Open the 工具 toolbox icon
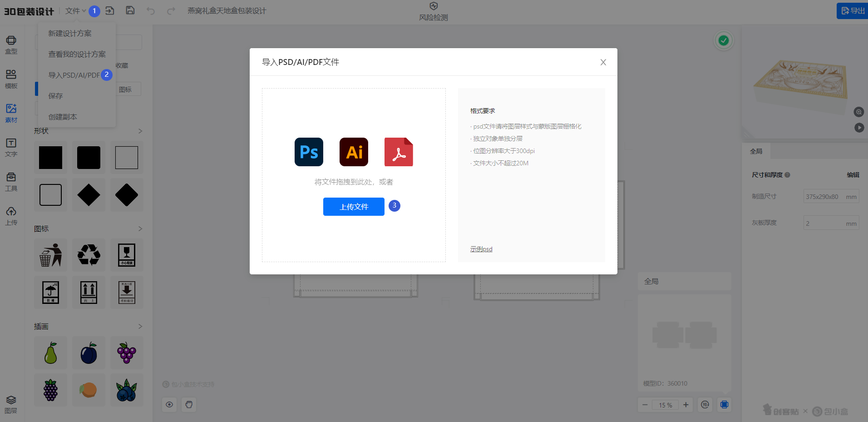Image resolution: width=868 pixels, height=422 pixels. coord(11,182)
